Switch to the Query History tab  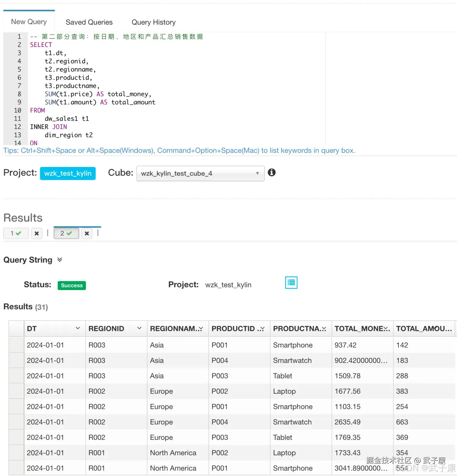154,22
